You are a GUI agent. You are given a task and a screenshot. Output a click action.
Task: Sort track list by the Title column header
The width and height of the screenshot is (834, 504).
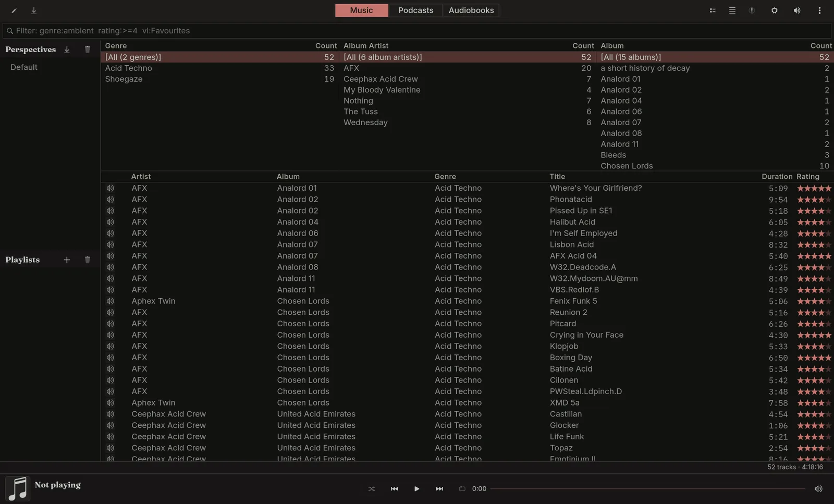click(557, 177)
